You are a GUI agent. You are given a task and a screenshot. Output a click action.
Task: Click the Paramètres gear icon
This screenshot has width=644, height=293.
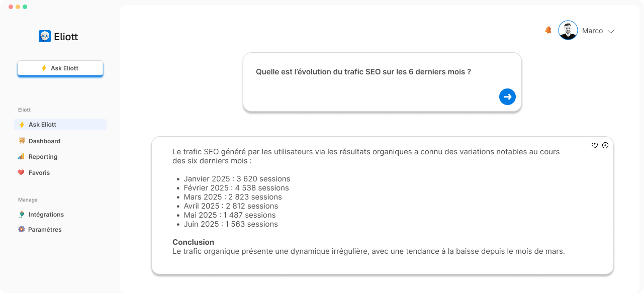pos(21,229)
